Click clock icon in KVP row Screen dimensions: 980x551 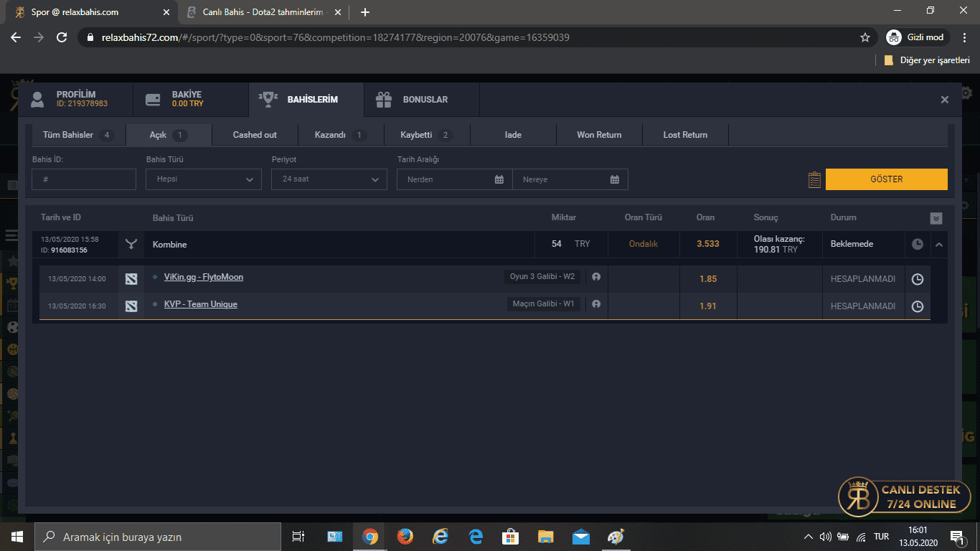(x=918, y=306)
